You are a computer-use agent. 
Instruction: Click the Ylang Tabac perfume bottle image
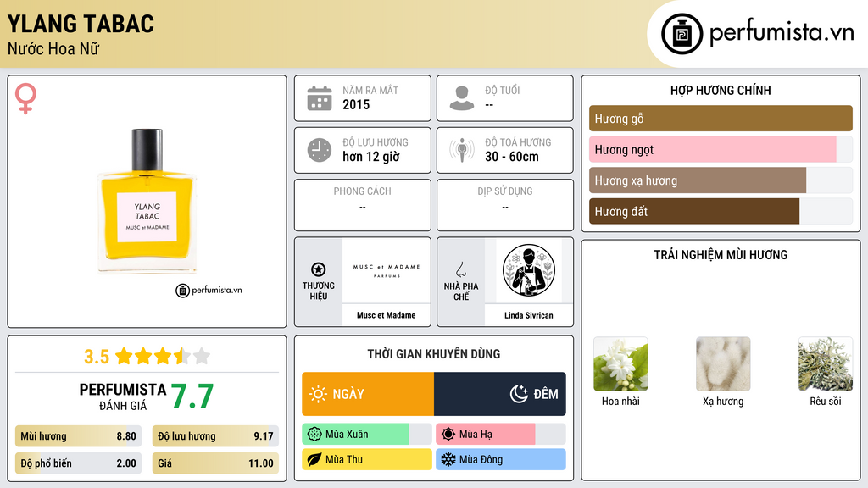(147, 201)
